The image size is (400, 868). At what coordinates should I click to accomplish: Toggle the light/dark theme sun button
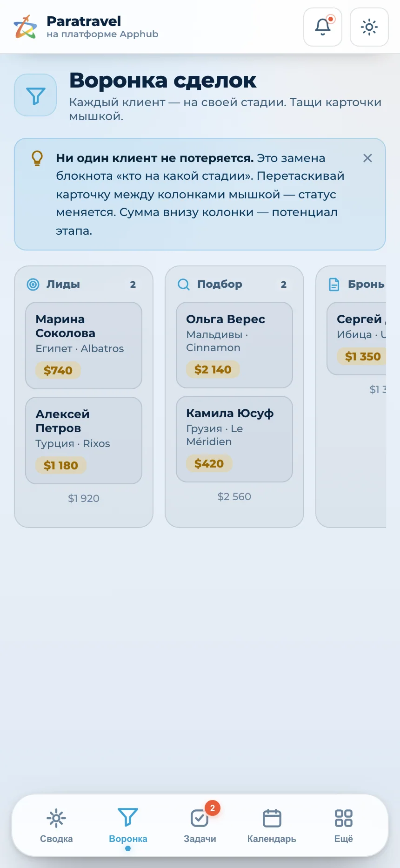coord(369,27)
